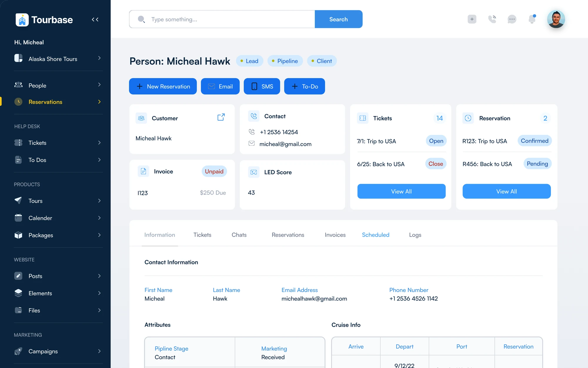588x368 pixels.
Task: Click the Invoice document icon
Action: click(x=143, y=171)
